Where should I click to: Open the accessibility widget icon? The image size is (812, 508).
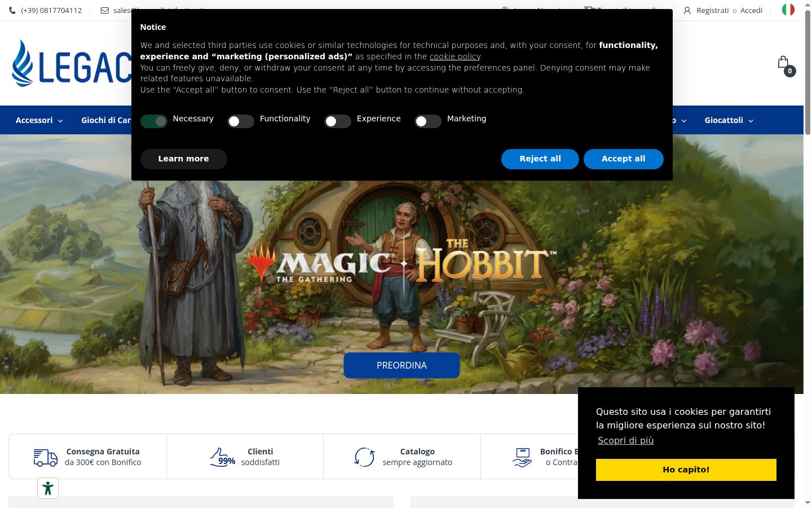[x=48, y=488]
